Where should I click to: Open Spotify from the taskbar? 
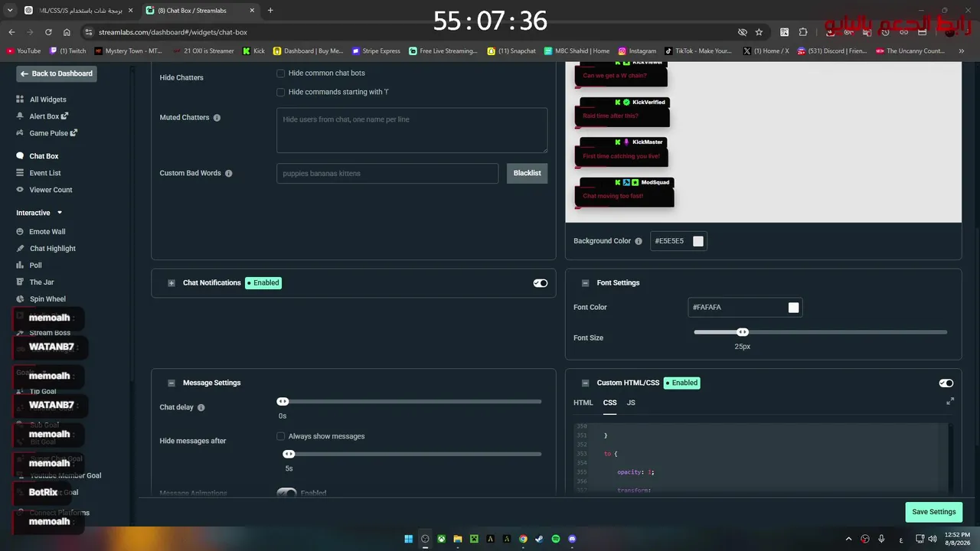tap(556, 539)
